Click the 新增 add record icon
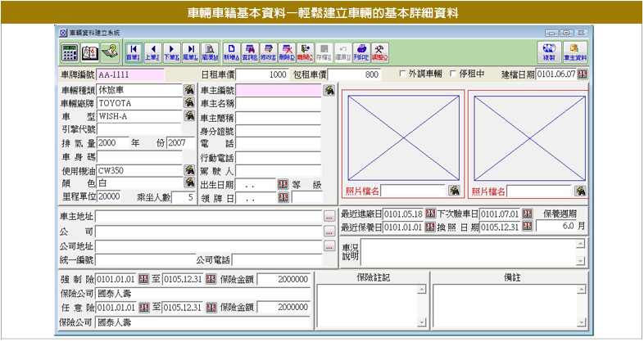644x342 pixels. [231, 52]
